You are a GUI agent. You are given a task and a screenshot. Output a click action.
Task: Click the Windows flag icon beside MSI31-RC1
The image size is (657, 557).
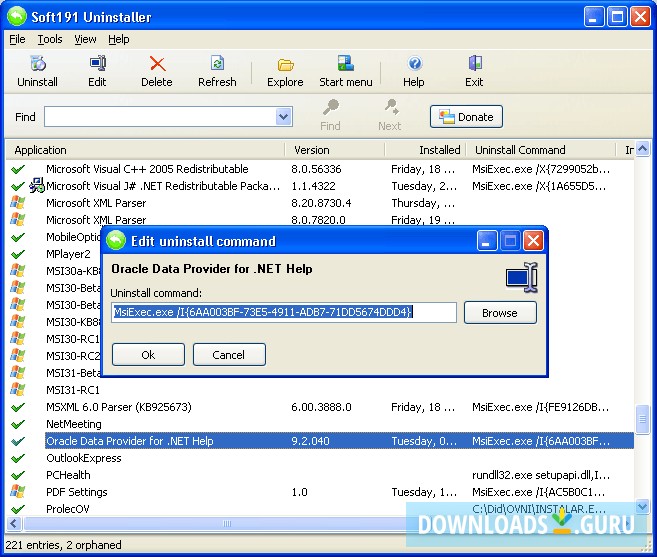click(17, 389)
